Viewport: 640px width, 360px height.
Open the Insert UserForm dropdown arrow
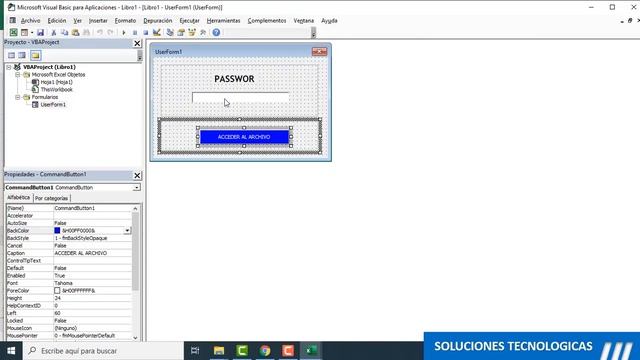32,32
